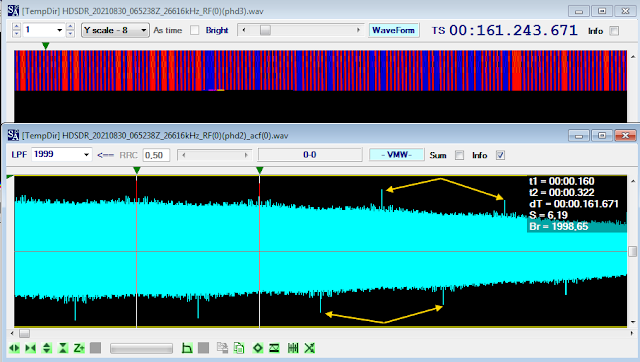Click the vertical expand arrows icon
Image resolution: width=640 pixels, height=362 pixels.
click(x=47, y=348)
